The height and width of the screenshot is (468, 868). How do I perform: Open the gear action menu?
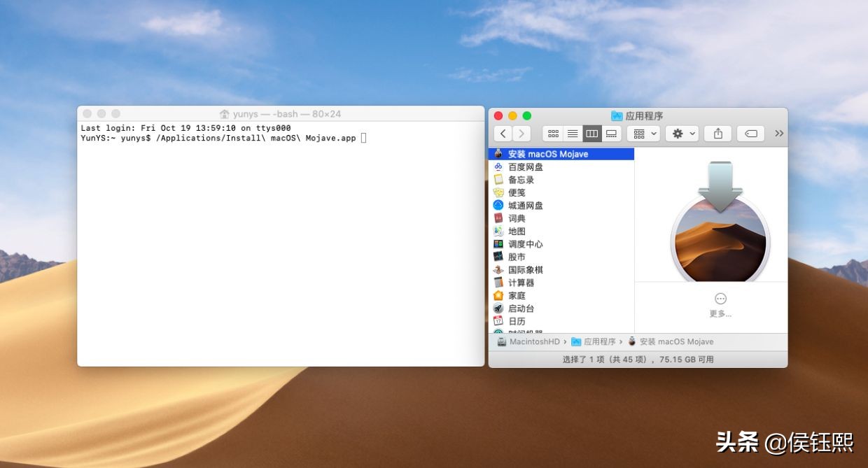681,133
